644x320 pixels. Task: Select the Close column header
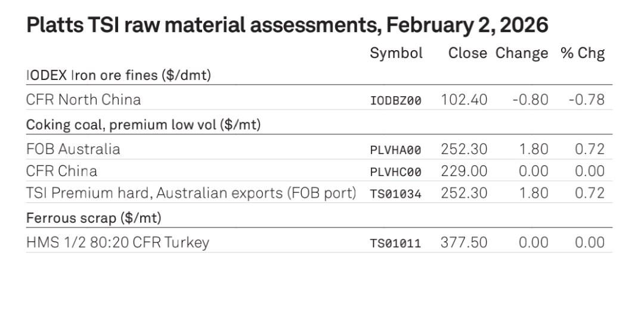tap(467, 53)
